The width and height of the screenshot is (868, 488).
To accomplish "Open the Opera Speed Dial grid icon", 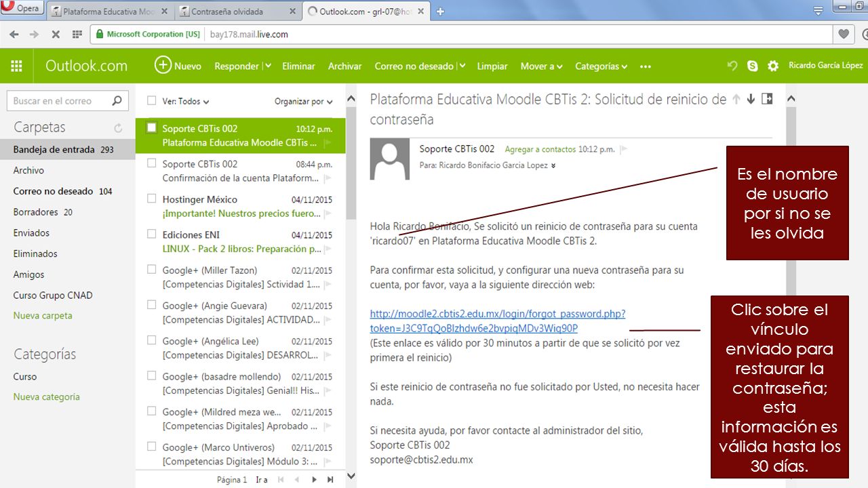I will tap(77, 35).
